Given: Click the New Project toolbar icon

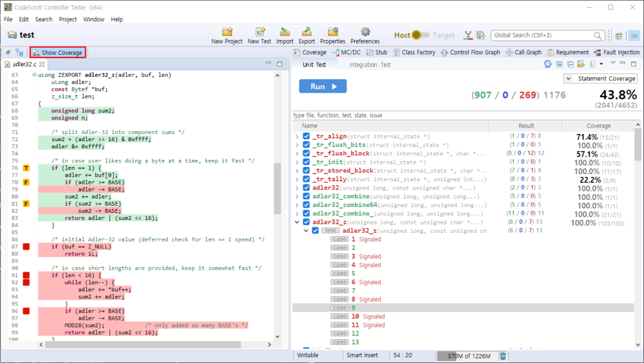Looking at the screenshot, I should click(x=227, y=32).
